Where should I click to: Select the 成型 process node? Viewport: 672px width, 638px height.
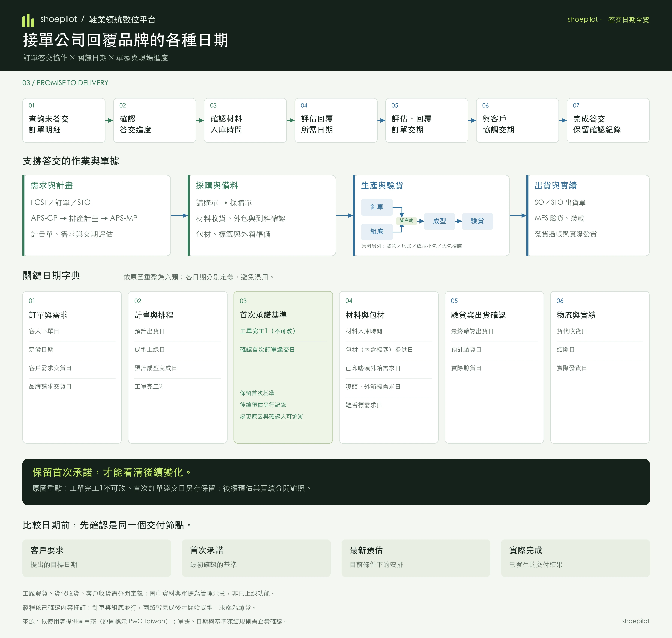(439, 221)
